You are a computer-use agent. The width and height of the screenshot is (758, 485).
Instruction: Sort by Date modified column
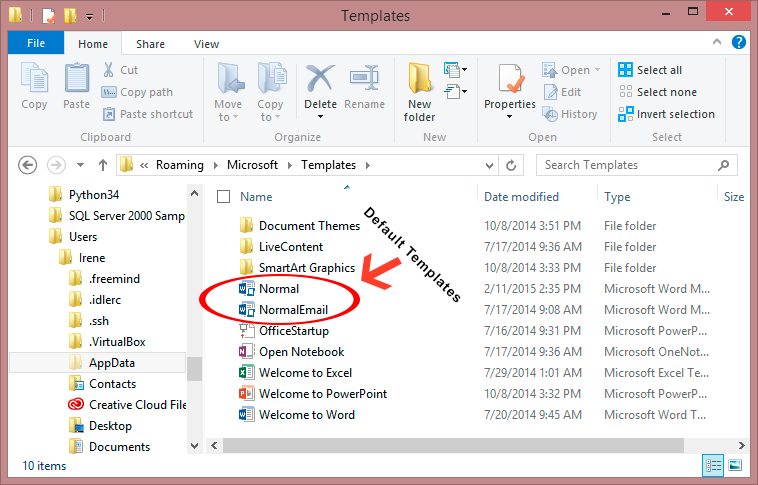coord(521,197)
